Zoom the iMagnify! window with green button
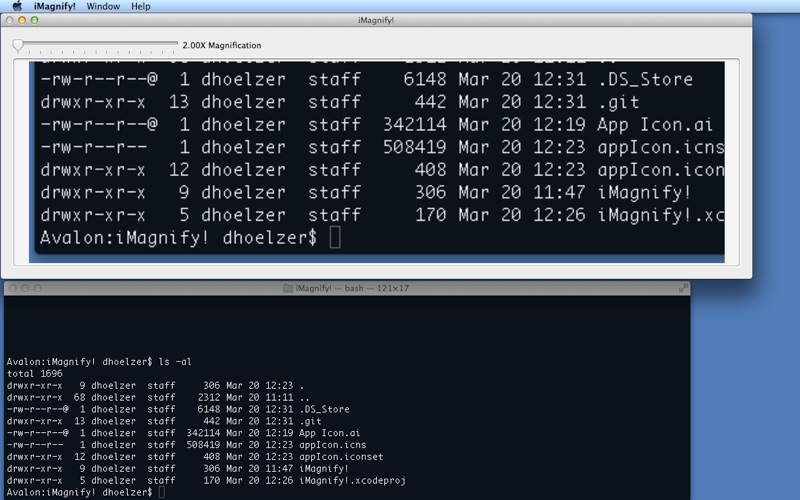 click(34, 20)
